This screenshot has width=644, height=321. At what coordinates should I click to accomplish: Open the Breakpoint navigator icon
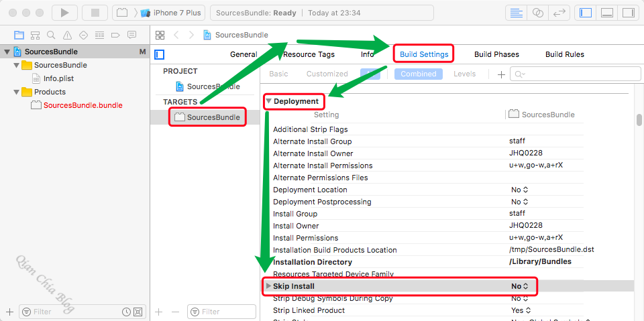click(x=115, y=35)
